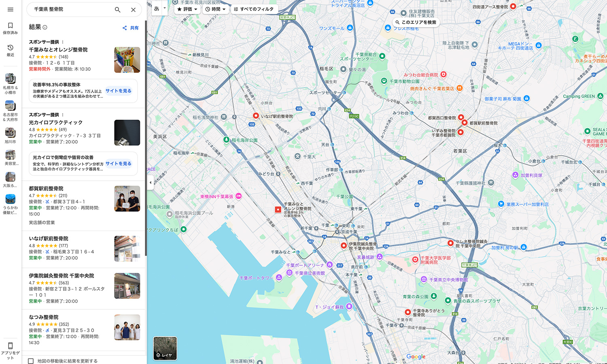Clear the search with X icon
This screenshot has width=607, height=364.
[133, 10]
